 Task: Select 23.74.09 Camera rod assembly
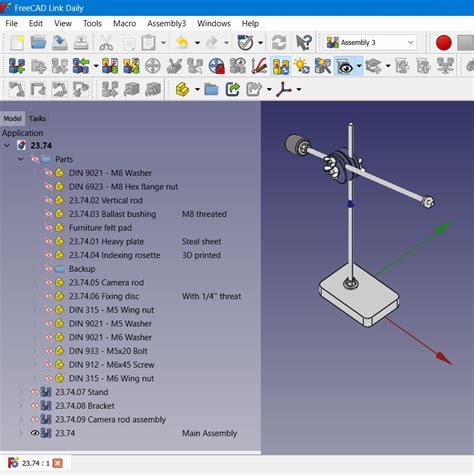pos(110,419)
